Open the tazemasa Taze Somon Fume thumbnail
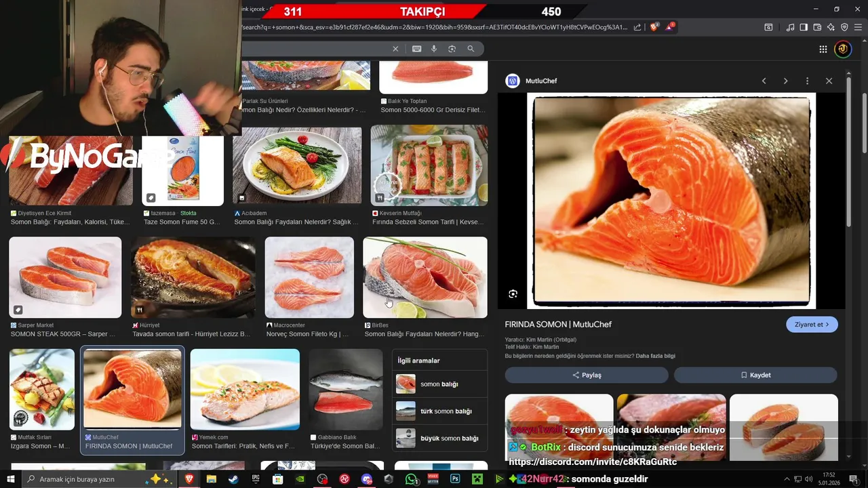This screenshot has height=488, width=868. tap(182, 170)
